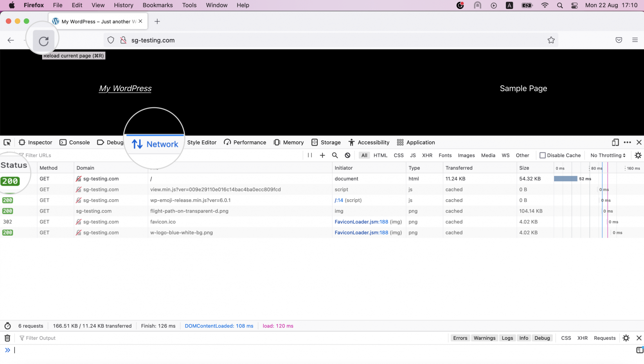Pick an element from the page
The image size is (644, 364).
point(7,142)
